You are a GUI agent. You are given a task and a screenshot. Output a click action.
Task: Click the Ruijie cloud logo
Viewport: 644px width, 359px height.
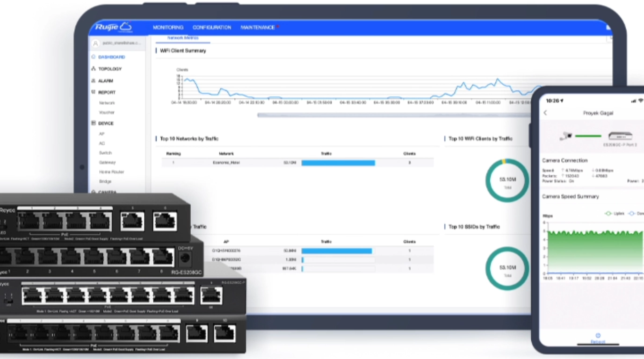[113, 27]
